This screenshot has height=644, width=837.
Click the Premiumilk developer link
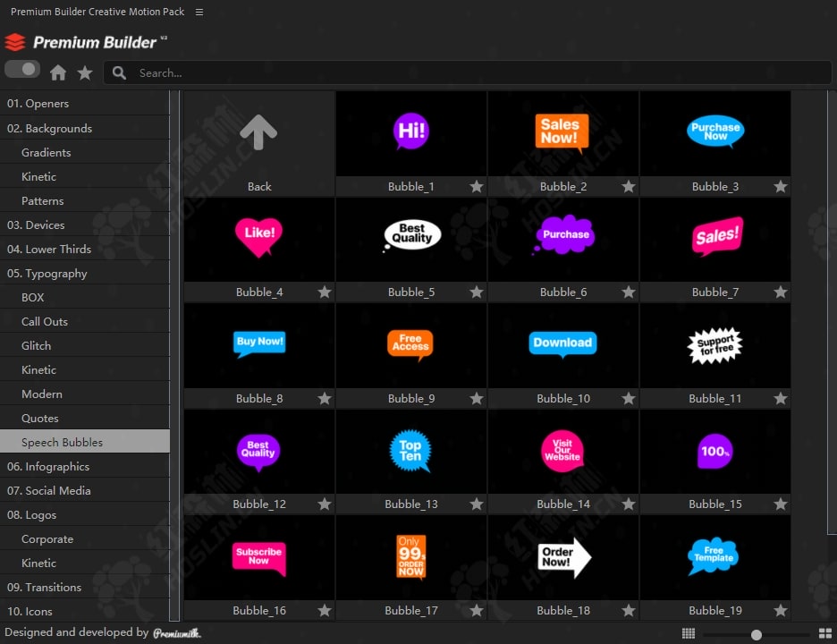(x=177, y=632)
